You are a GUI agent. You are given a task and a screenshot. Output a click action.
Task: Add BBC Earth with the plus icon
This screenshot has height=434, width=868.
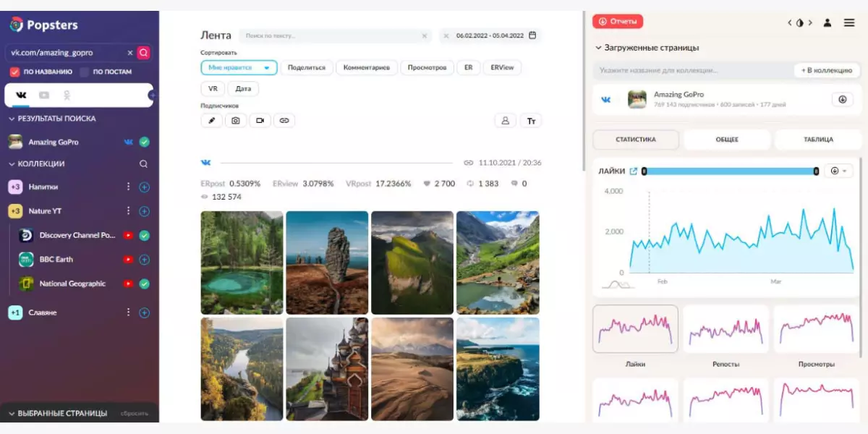point(144,259)
